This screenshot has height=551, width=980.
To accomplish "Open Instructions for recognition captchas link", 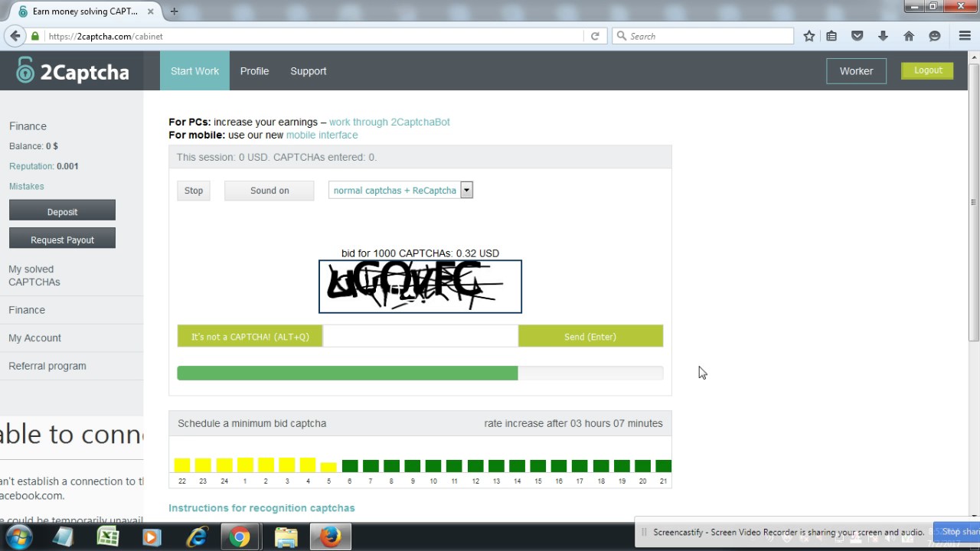I will pos(262,508).
